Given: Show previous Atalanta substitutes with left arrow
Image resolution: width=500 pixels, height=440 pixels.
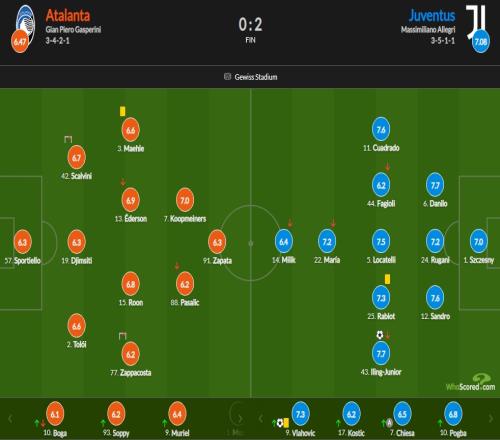Looking at the screenshot, I should 10,419.
